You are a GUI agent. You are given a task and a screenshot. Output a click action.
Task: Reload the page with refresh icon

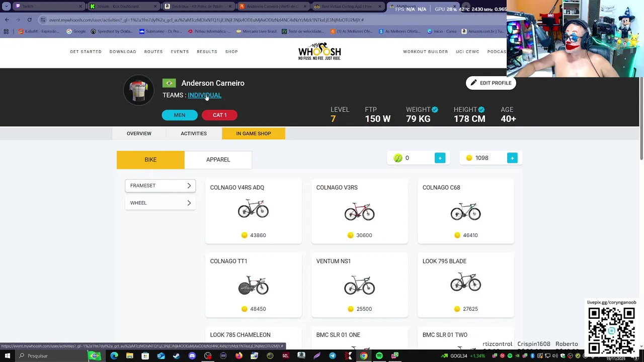tap(29, 20)
